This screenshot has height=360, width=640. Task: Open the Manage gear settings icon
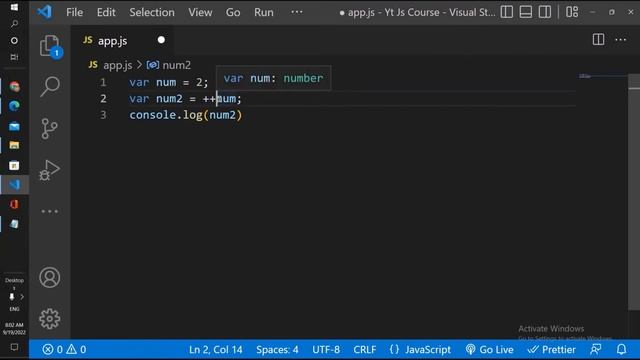[50, 318]
